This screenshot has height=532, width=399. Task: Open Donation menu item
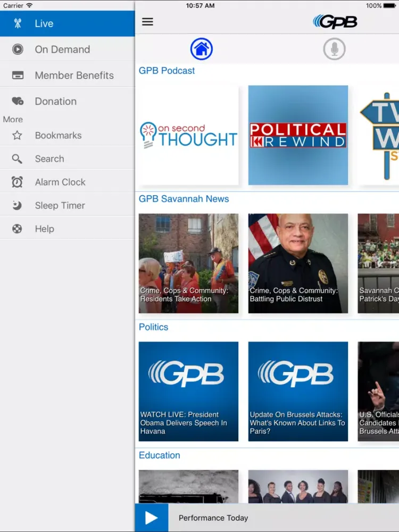pyautogui.click(x=67, y=101)
